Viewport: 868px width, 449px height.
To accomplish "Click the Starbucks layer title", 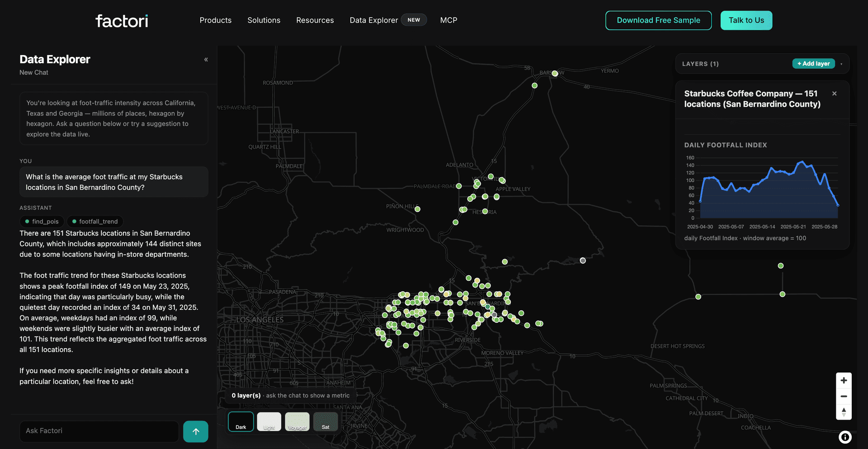I will [752, 99].
